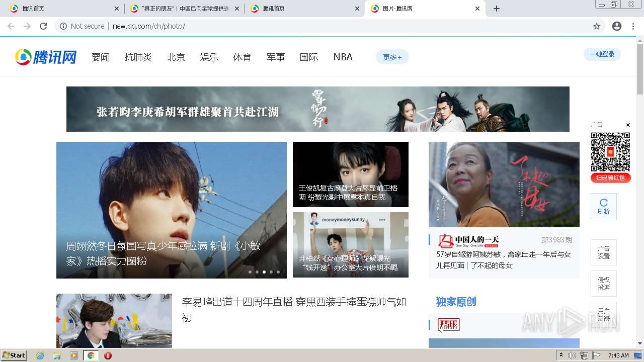Image resolution: width=644 pixels, height=362 pixels.
Task: Open the 李易峰 article thumbnail
Action: point(114,321)
